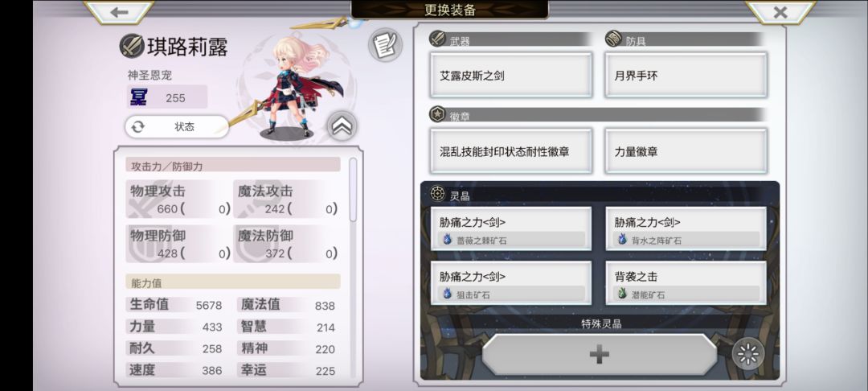Collapse panel with double chevron up icon
The height and width of the screenshot is (391, 868).
[x=342, y=127]
